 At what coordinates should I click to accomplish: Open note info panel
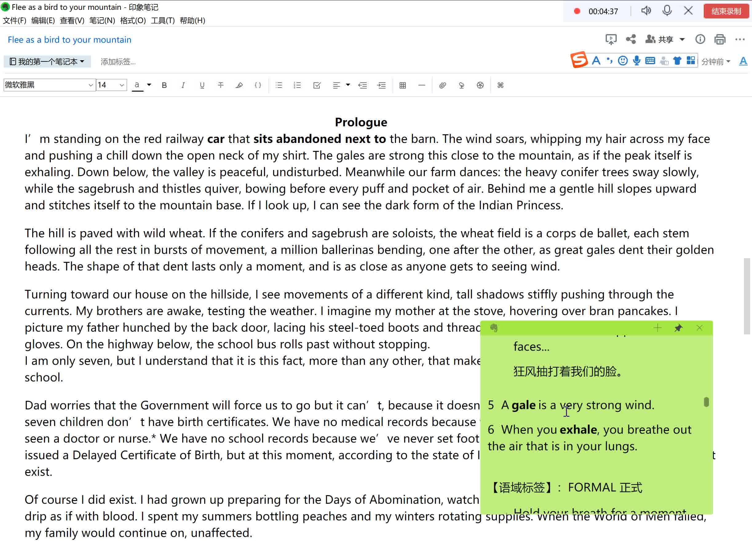click(700, 39)
